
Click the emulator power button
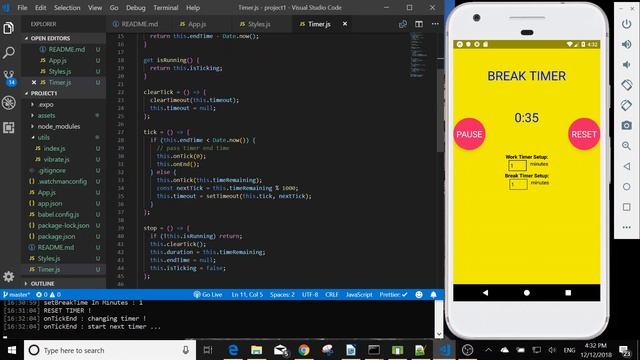tap(627, 24)
